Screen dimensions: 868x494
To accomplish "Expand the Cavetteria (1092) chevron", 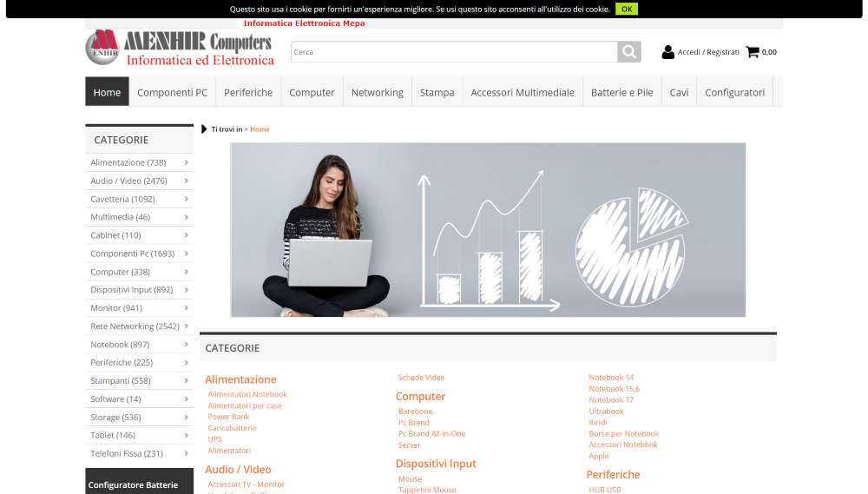I will [186, 199].
